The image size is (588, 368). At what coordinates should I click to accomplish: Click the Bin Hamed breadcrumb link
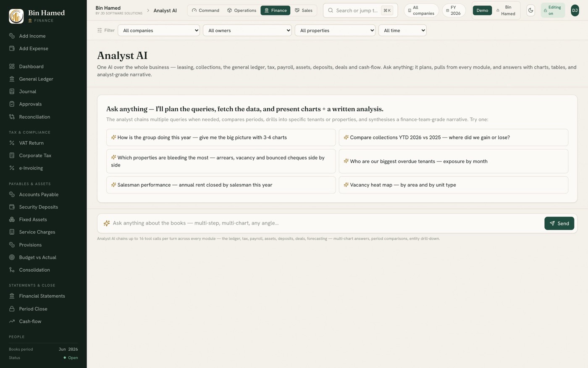(108, 8)
